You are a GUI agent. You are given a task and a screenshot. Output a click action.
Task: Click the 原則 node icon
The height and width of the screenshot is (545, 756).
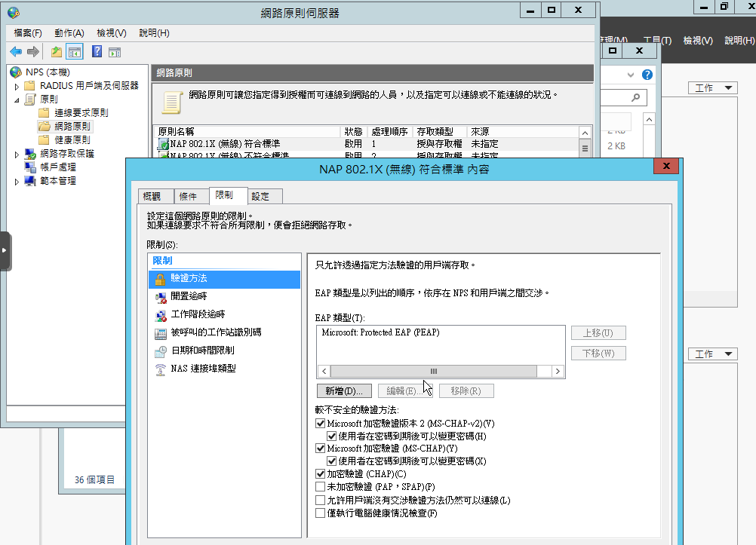point(30,100)
